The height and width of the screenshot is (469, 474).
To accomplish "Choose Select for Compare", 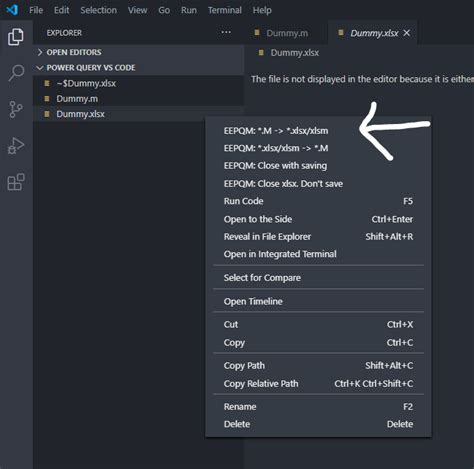I will [x=318, y=278].
